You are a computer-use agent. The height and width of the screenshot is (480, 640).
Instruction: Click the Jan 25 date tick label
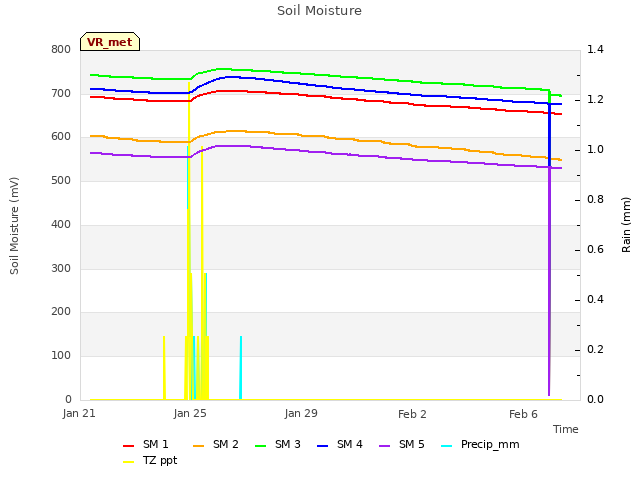pyautogui.click(x=190, y=413)
